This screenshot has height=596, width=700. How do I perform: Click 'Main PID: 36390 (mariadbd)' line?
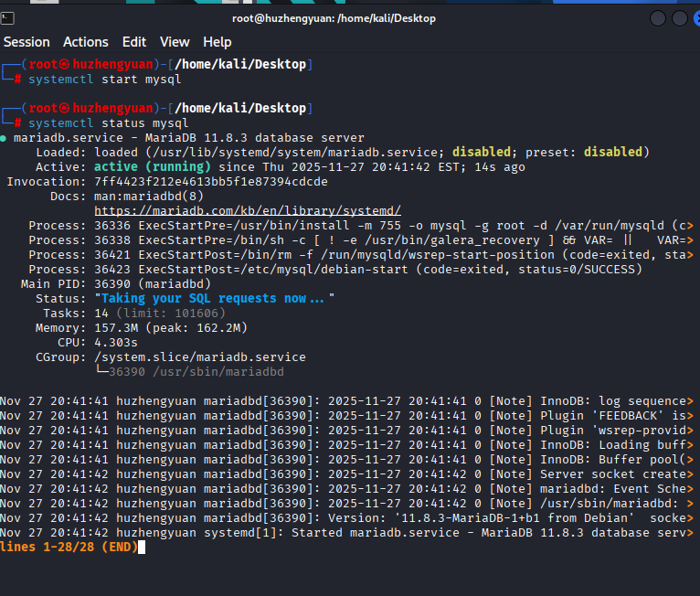pos(116,284)
